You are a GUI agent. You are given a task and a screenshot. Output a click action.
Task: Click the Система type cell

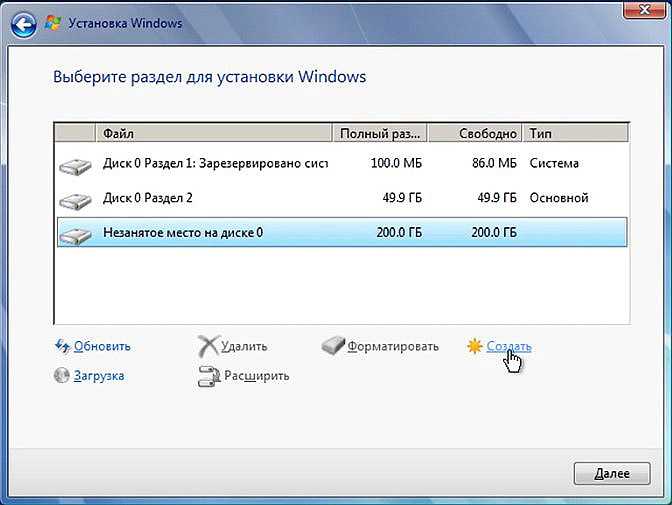pyautogui.click(x=554, y=163)
